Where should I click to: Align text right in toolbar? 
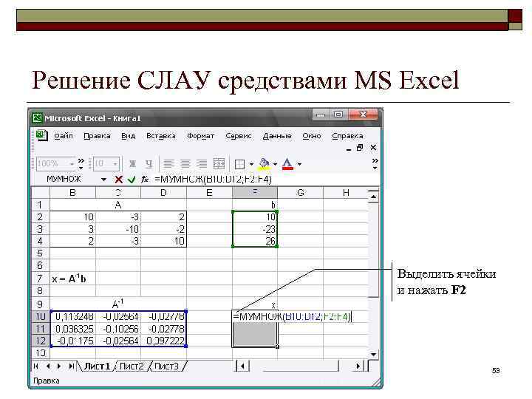201,164
